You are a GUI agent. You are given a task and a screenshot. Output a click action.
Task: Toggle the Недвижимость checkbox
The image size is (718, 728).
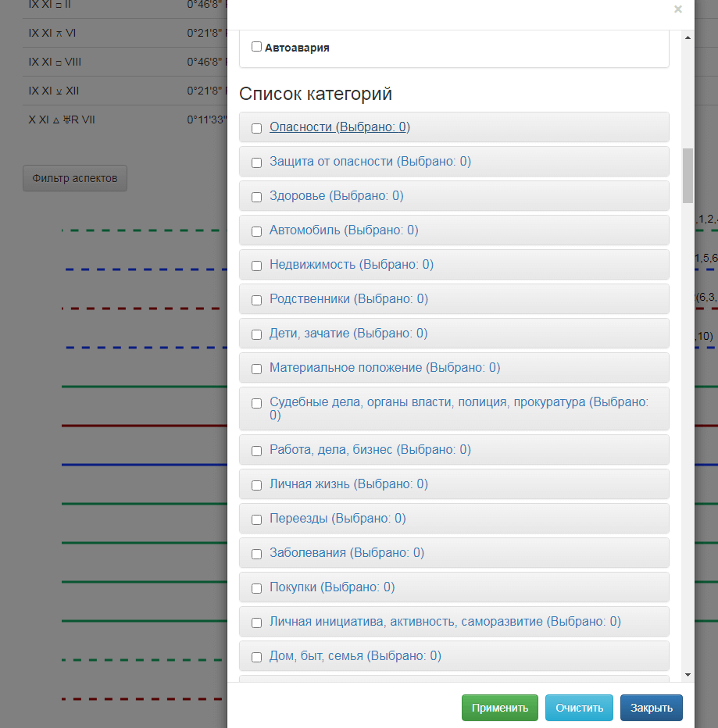(256, 266)
